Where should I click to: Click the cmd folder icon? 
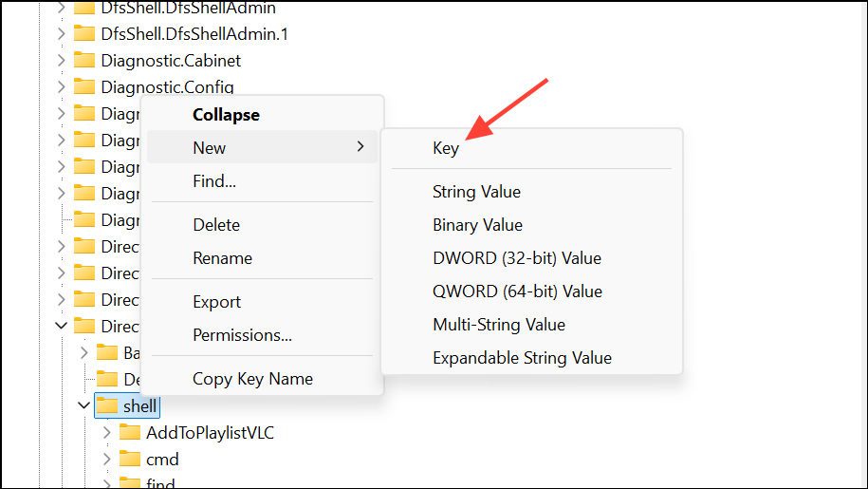point(130,460)
